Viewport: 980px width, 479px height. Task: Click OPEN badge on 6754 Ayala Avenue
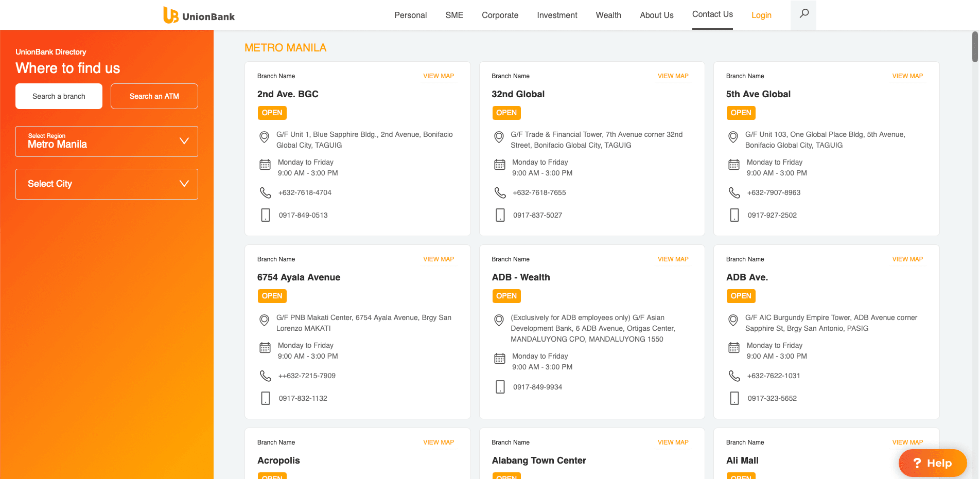coord(272,296)
